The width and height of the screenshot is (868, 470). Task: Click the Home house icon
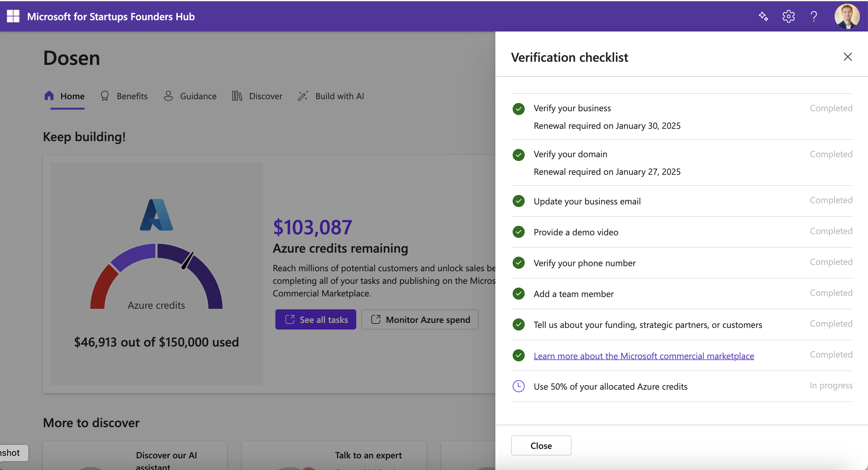pos(49,96)
